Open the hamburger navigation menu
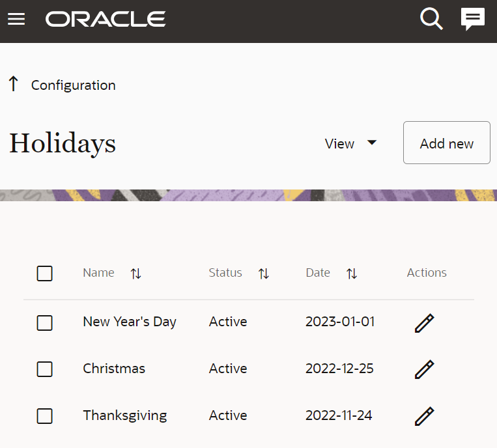The width and height of the screenshot is (497, 448). pos(16,20)
